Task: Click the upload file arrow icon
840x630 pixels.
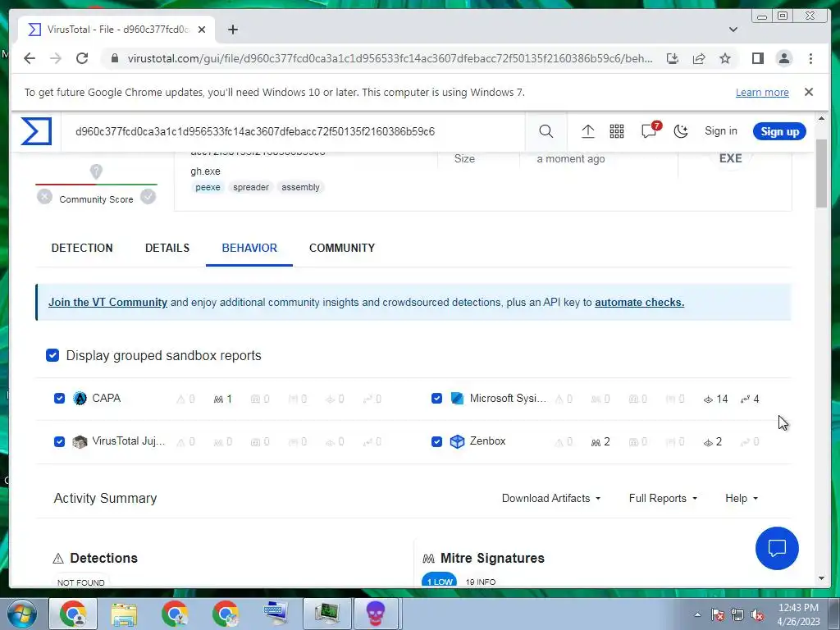Action: (587, 131)
